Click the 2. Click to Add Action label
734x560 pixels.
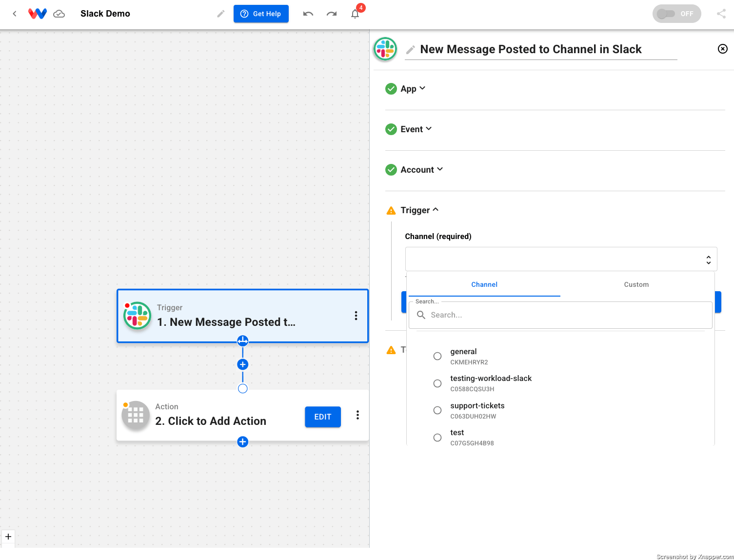pyautogui.click(x=211, y=421)
